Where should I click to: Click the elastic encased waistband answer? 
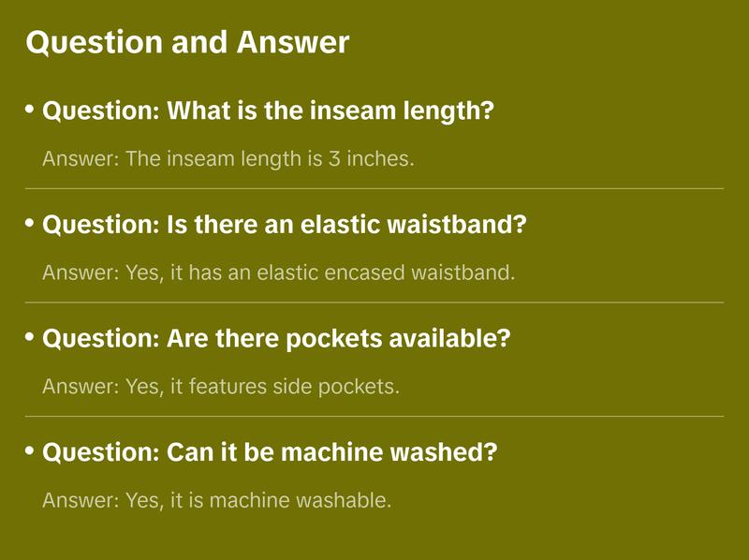[x=279, y=273]
